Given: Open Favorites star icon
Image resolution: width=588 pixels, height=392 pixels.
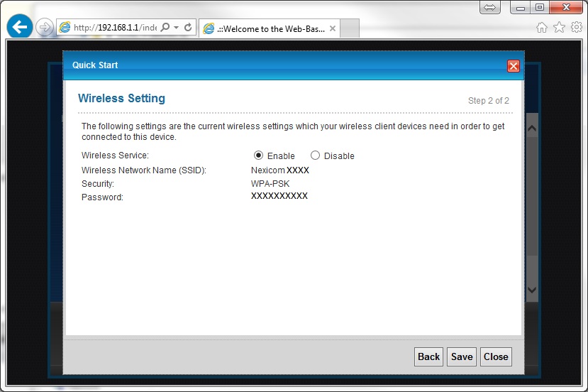Looking at the screenshot, I should 559,27.
